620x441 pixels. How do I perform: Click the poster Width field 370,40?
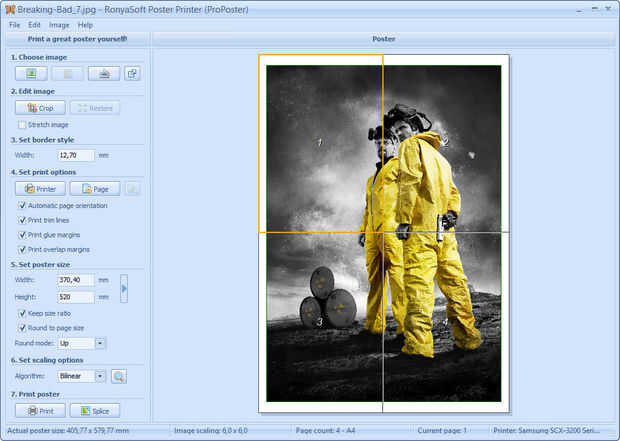[x=76, y=280]
